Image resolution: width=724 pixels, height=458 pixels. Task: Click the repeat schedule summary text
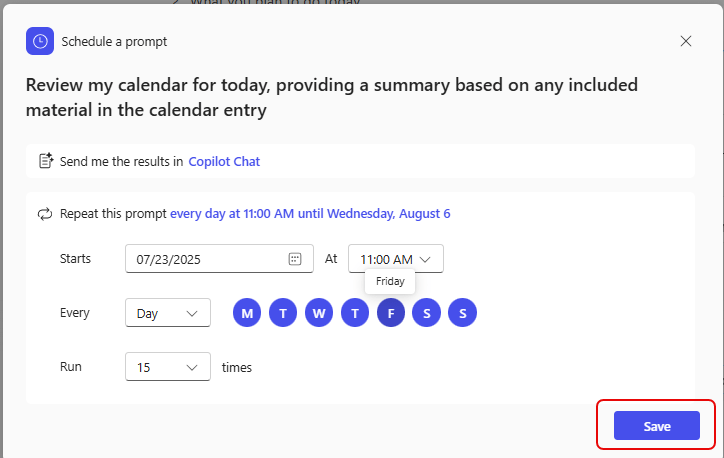point(310,213)
